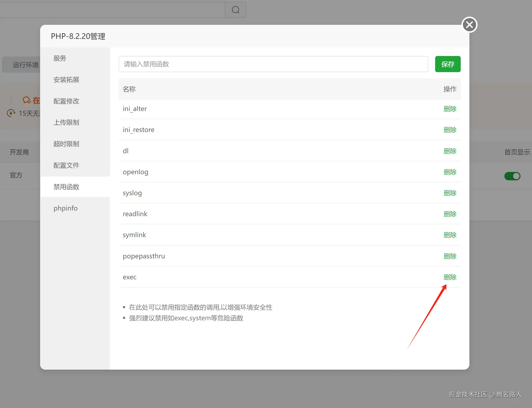Open the 配置文件 tab
Image resolution: width=532 pixels, height=408 pixels.
(66, 166)
